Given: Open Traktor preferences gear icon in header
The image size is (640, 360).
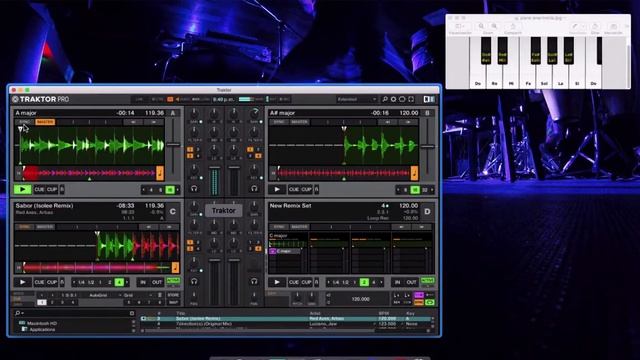Looking at the screenshot, I should (x=393, y=99).
